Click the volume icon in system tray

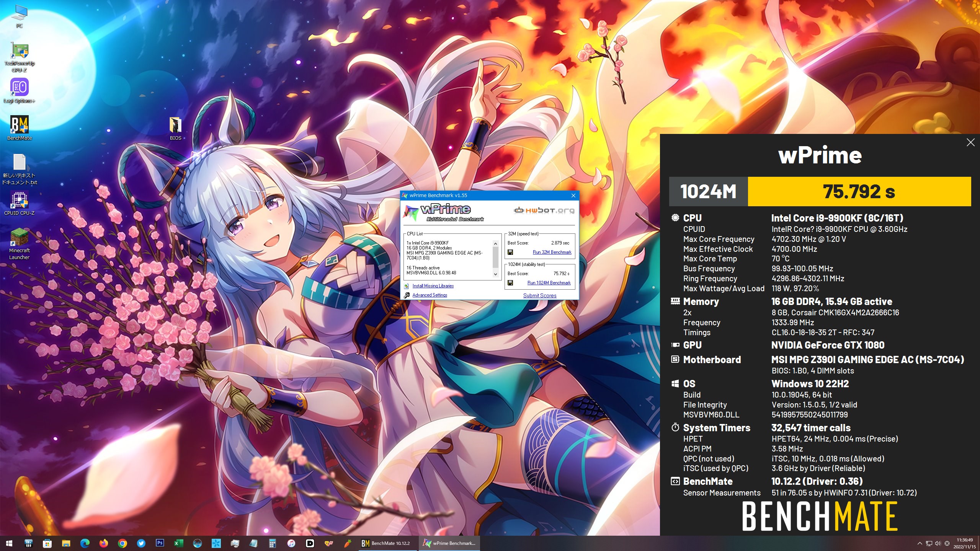point(938,543)
